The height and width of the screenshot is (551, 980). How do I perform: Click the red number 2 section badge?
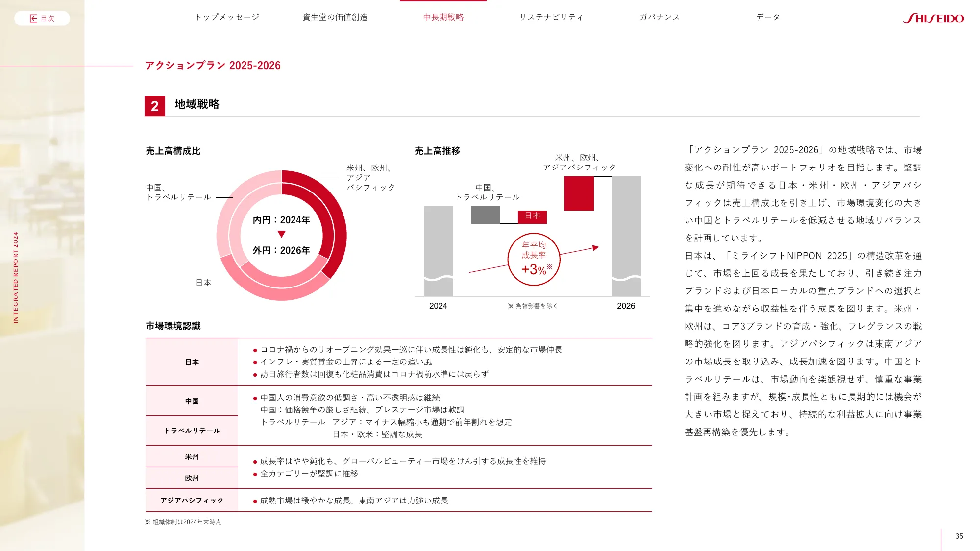tap(155, 106)
